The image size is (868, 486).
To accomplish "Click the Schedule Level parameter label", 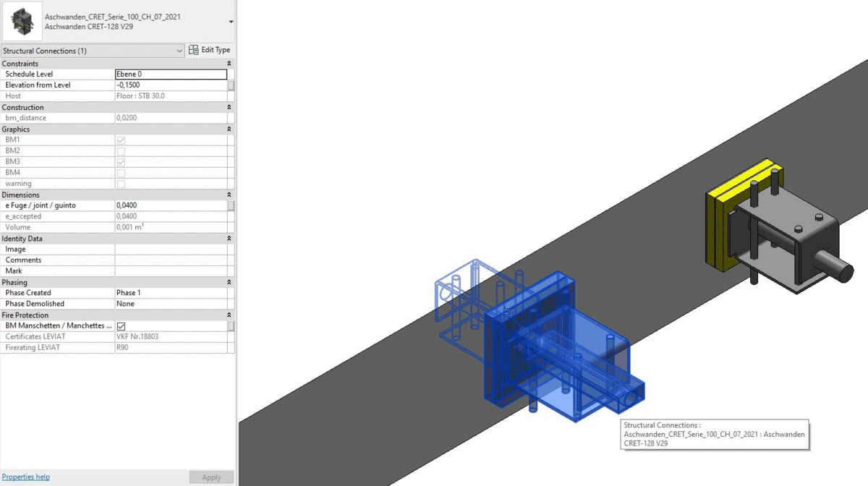I will tap(29, 74).
